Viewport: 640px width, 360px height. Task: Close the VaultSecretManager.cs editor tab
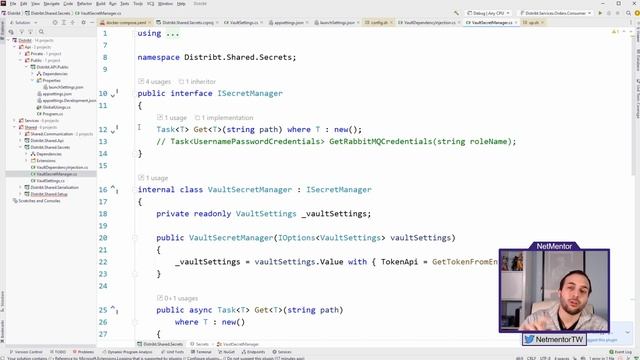click(516, 23)
